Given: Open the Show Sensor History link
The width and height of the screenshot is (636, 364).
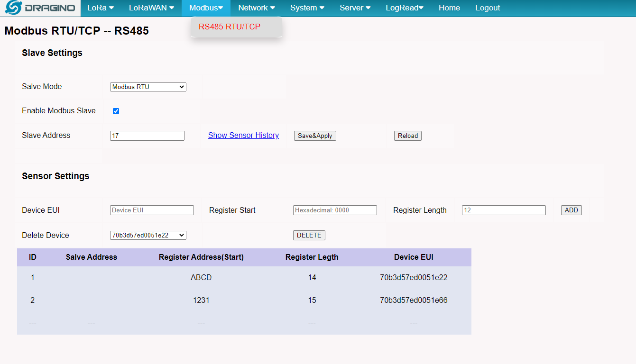Looking at the screenshot, I should pos(243,136).
